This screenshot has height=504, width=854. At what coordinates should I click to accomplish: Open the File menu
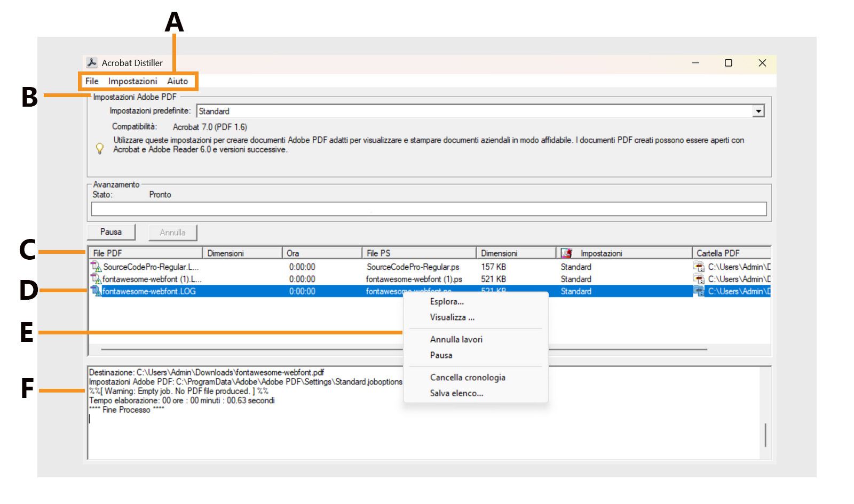92,81
